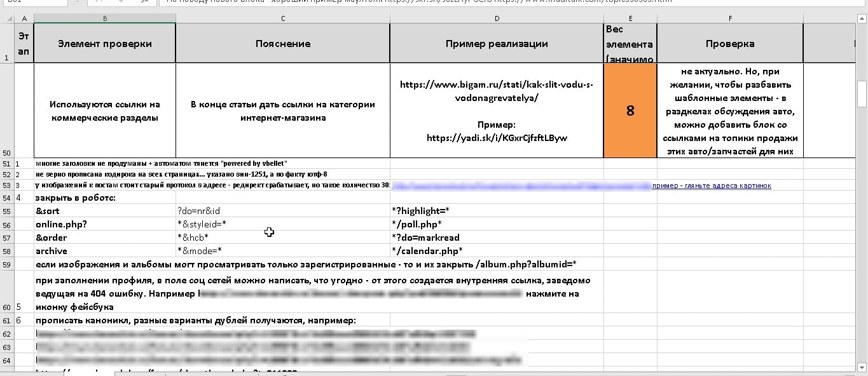Viewport: 868px width, 376px height.
Task: Select row 55 header
Action: click(7, 210)
